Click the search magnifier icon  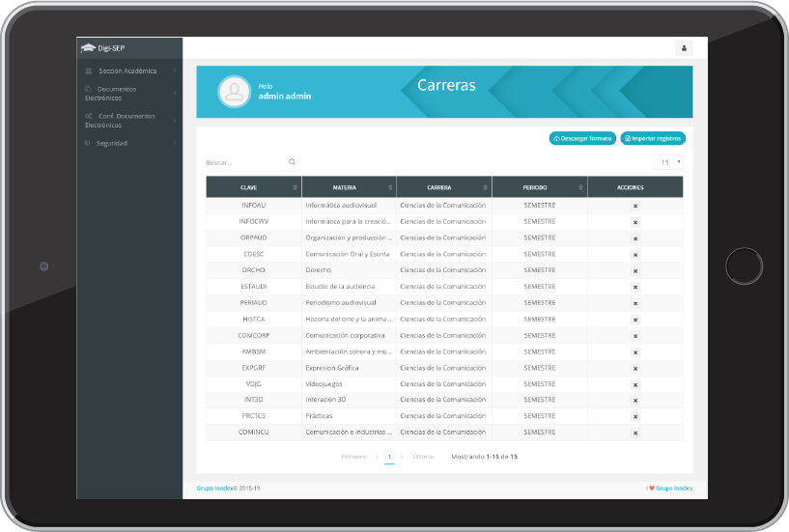click(293, 162)
